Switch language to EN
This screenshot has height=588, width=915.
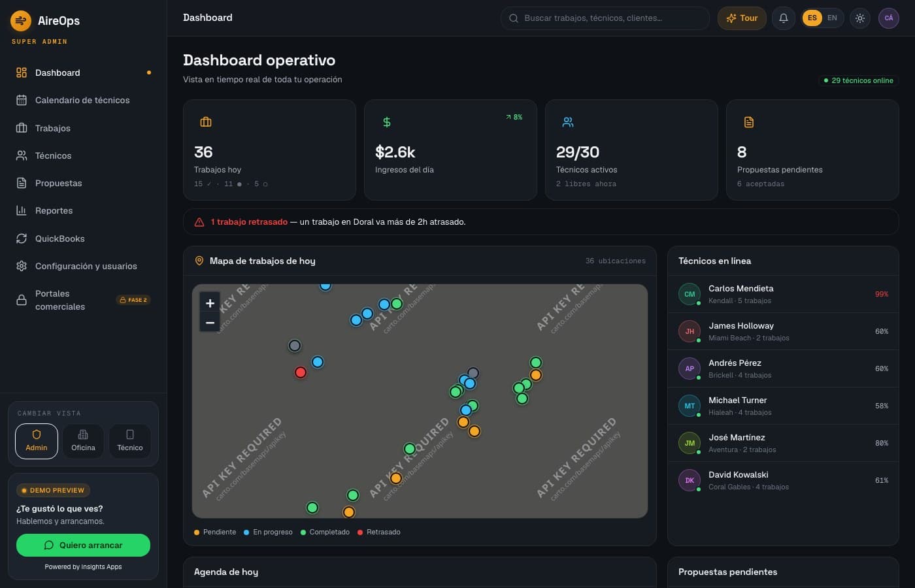[x=832, y=18]
